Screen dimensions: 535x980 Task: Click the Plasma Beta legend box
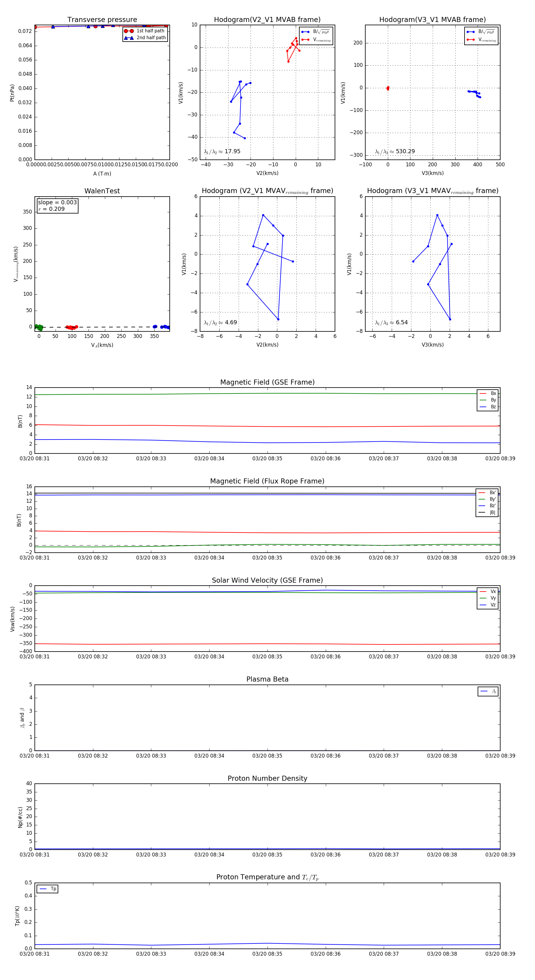pyautogui.click(x=488, y=691)
